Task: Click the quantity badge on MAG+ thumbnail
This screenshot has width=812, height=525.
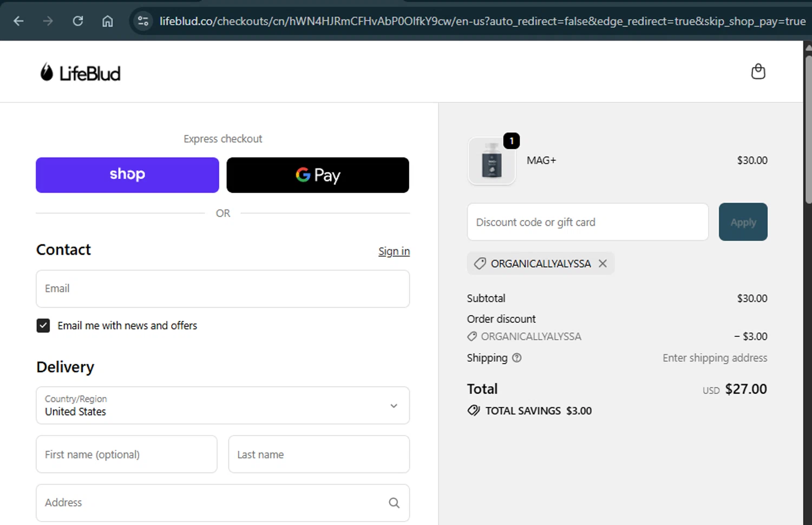Action: click(x=512, y=141)
